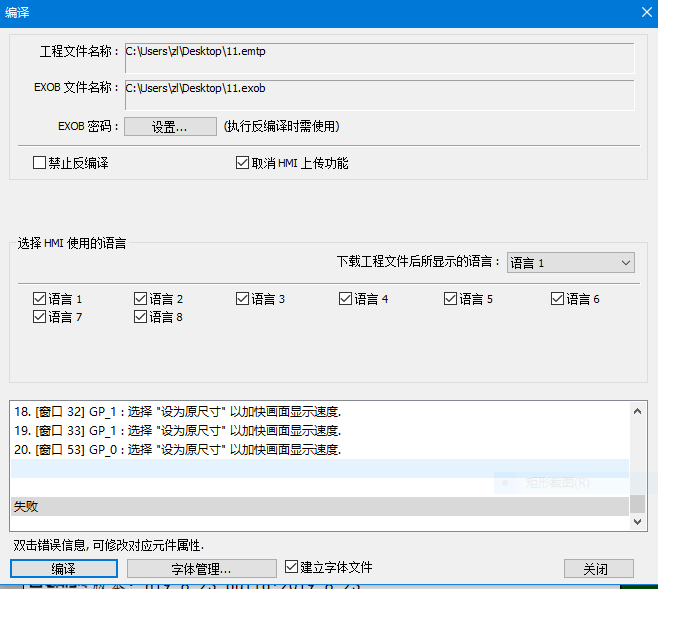The height and width of the screenshot is (624, 688).
Task: Uncheck the 建立字体文件 checkbox
Action: click(x=292, y=567)
